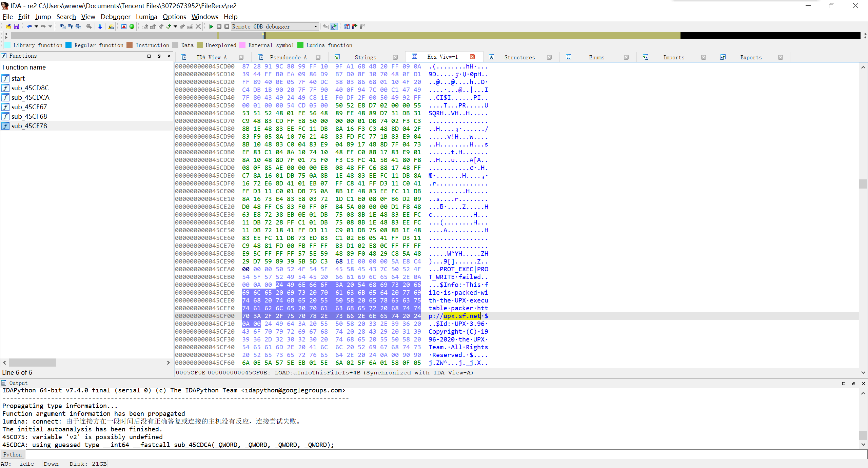Viewport: 868px width, 468px height.
Task: Click the Python console language button
Action: pos(13,454)
